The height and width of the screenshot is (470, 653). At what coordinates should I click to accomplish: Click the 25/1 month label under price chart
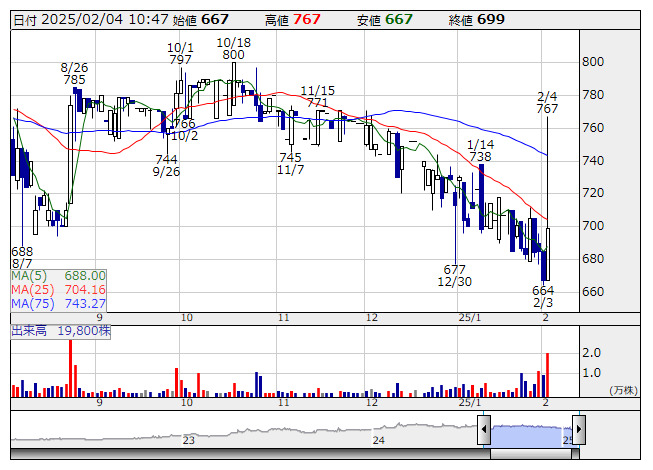[x=470, y=318]
